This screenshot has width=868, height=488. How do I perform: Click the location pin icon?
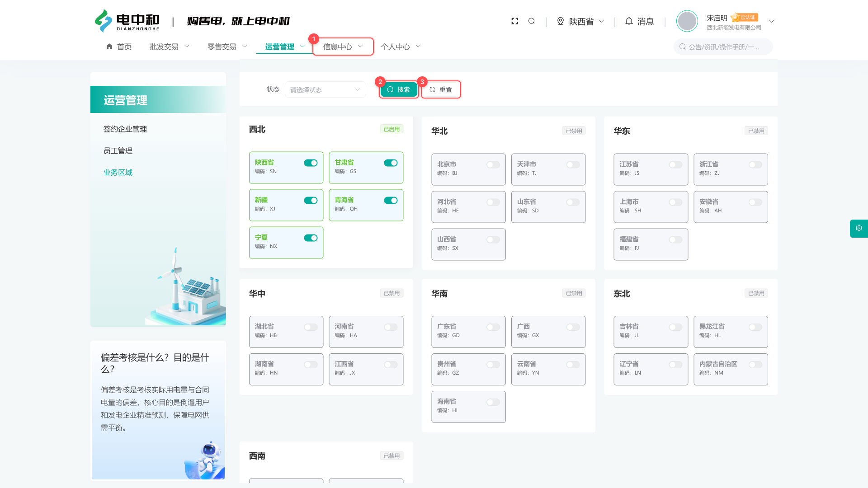(561, 21)
